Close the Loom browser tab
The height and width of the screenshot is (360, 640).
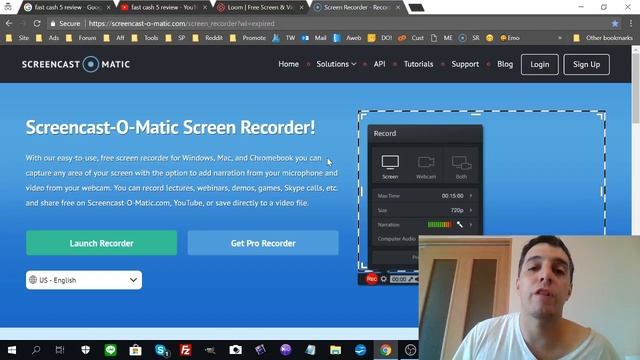(x=301, y=7)
